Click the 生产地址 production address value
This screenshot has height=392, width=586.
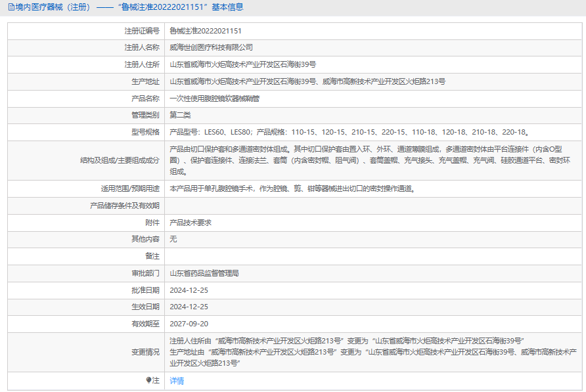click(307, 82)
